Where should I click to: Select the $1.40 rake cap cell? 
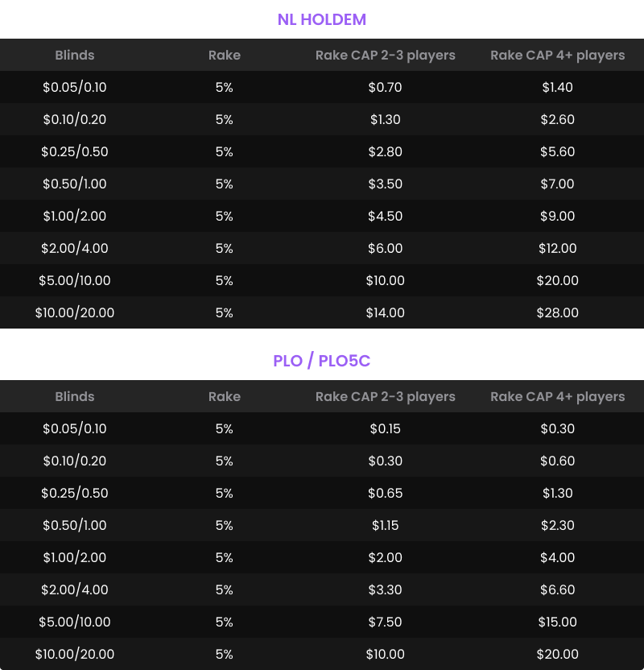pos(557,88)
